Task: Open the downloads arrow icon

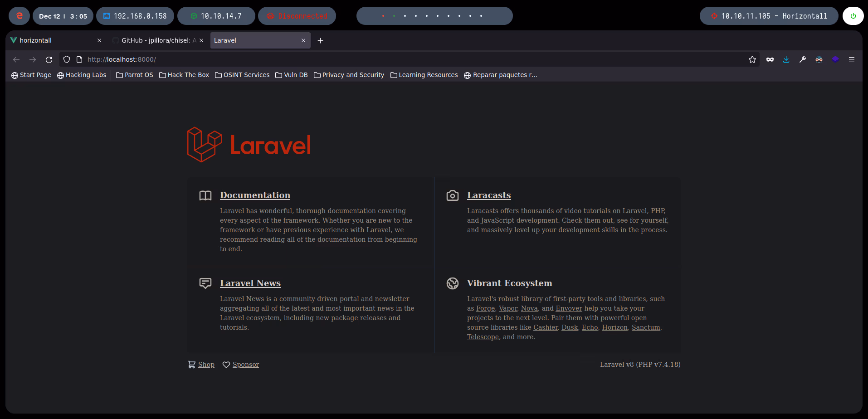Action: click(786, 59)
